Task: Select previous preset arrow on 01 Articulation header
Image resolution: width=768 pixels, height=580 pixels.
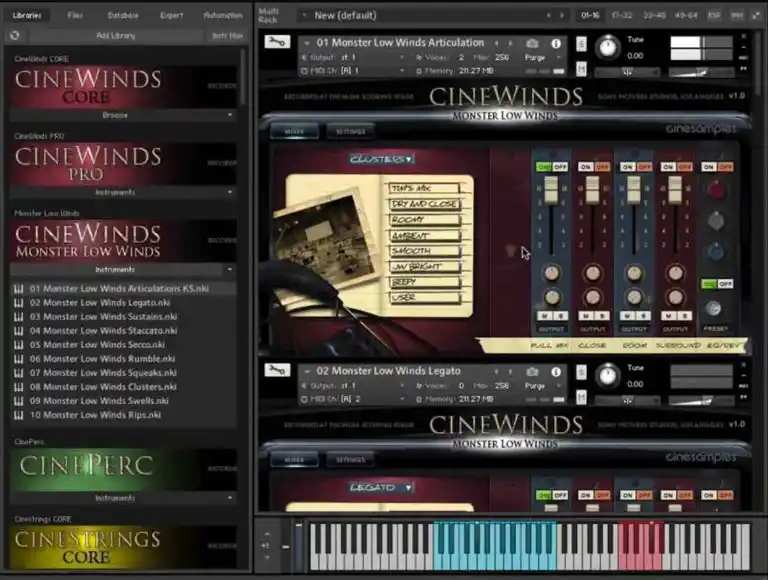Action: pos(497,43)
